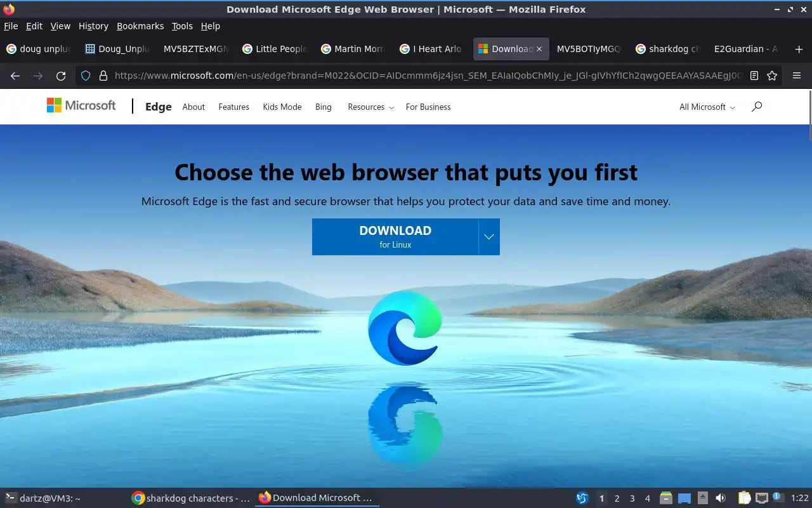Switch to the doug unplugged tab
Image resolution: width=812 pixels, height=508 pixels.
pos(38,49)
